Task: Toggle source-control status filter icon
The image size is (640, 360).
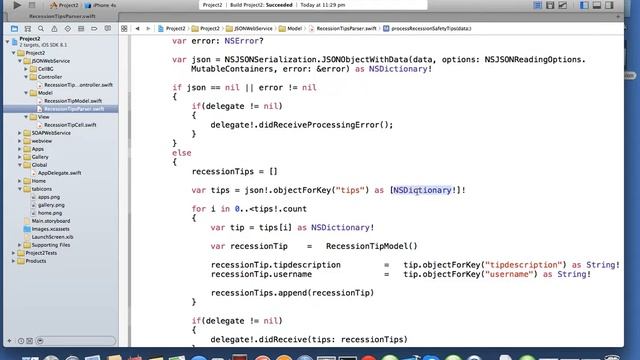Action: 30,341
